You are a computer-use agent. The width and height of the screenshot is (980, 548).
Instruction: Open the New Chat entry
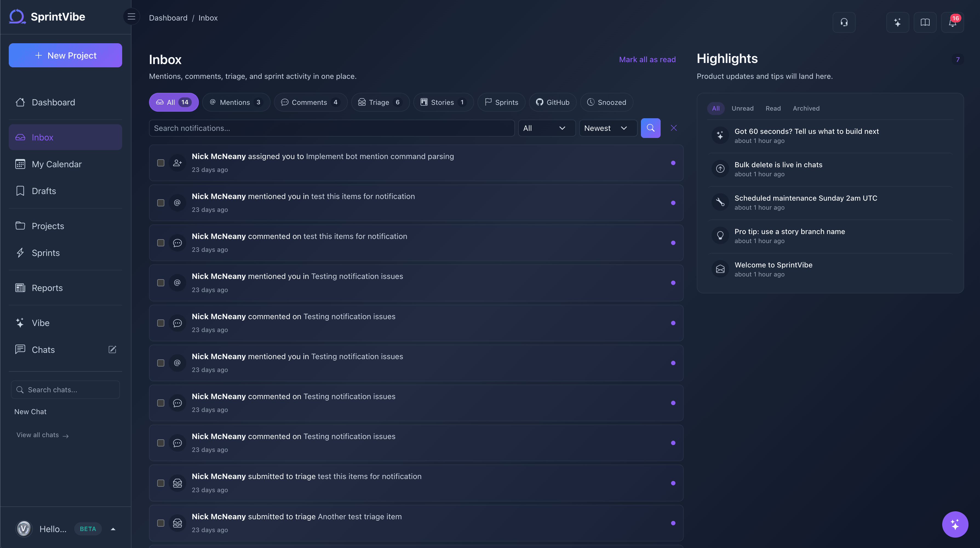pos(30,412)
